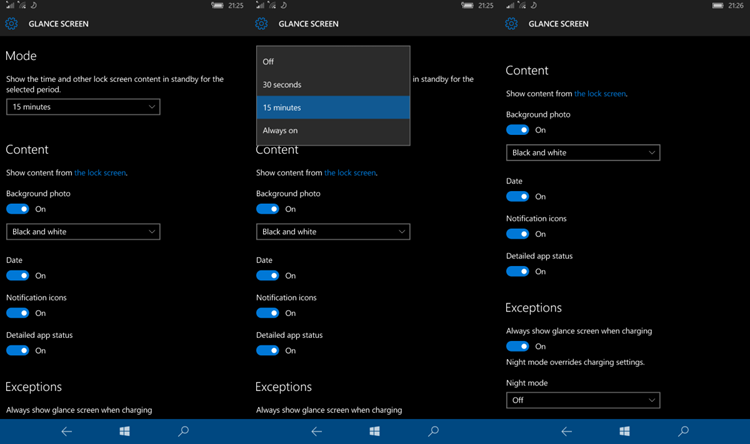Tap the search icon on right phone
The height and width of the screenshot is (444, 750).
[x=684, y=432]
